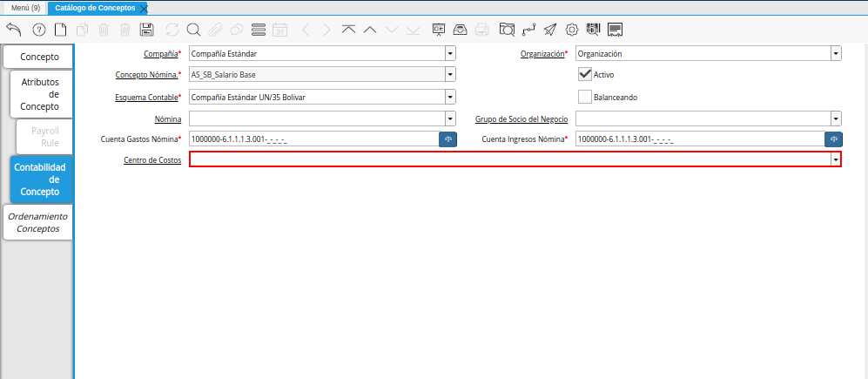Refresh the record with circular arrows icon

click(x=172, y=30)
